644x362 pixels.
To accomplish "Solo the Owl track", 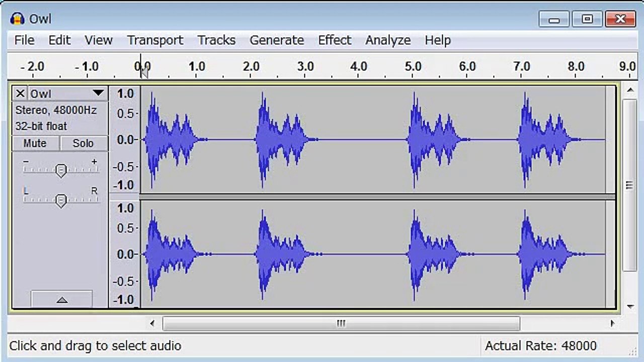I will [83, 143].
